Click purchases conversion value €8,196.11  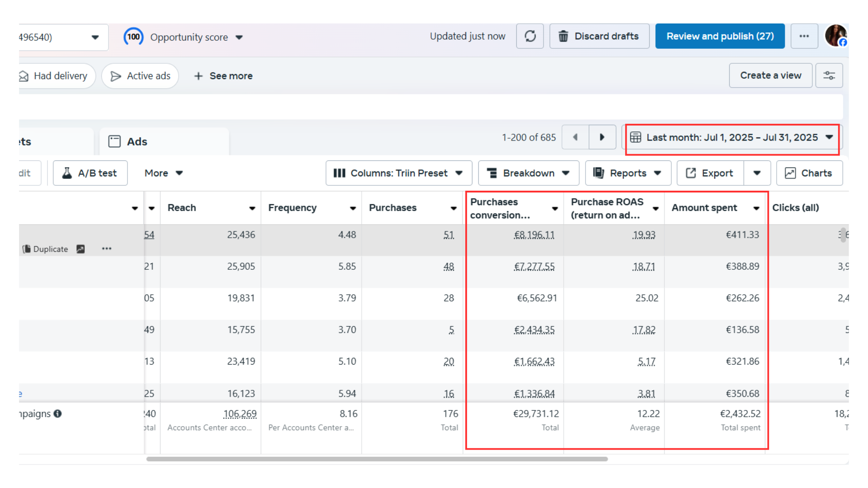point(534,235)
